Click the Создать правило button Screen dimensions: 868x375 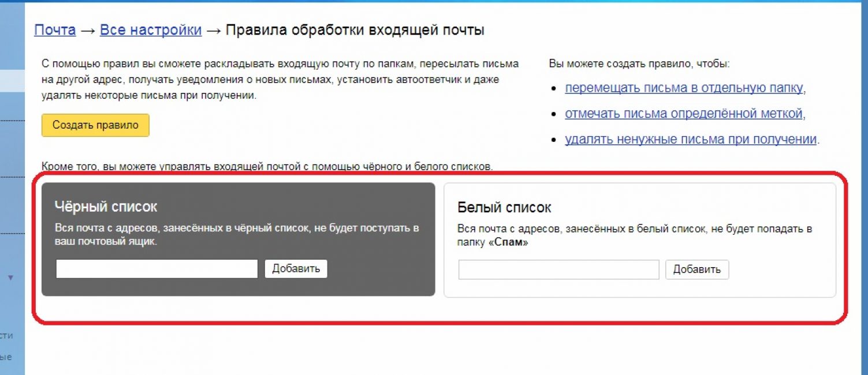95,125
